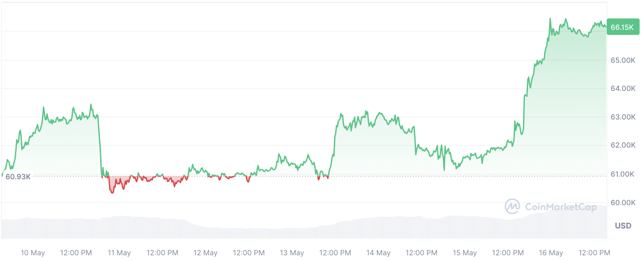The height and width of the screenshot is (261, 644).
Task: Click the CoinMarketCap logo icon watermark
Action: tap(512, 207)
